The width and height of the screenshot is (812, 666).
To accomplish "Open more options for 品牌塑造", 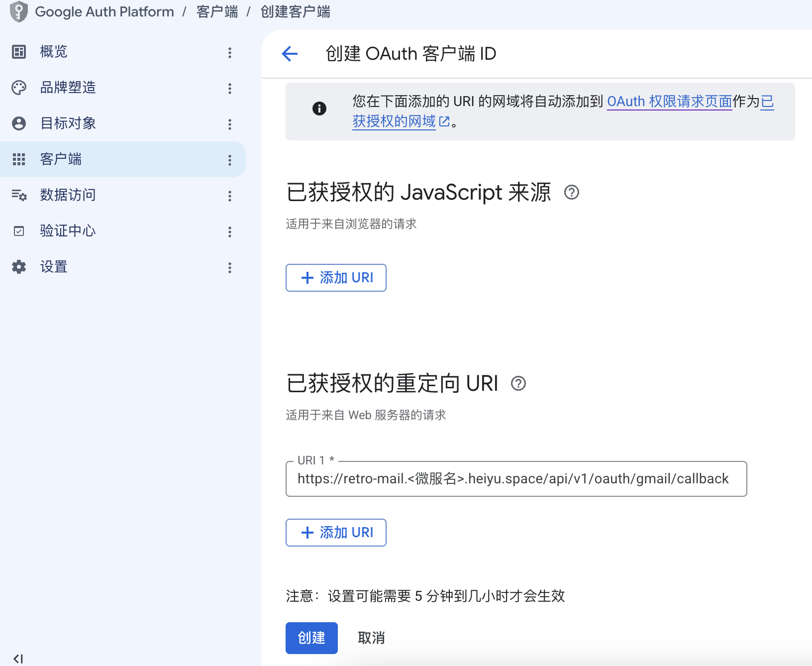I will pyautogui.click(x=230, y=89).
